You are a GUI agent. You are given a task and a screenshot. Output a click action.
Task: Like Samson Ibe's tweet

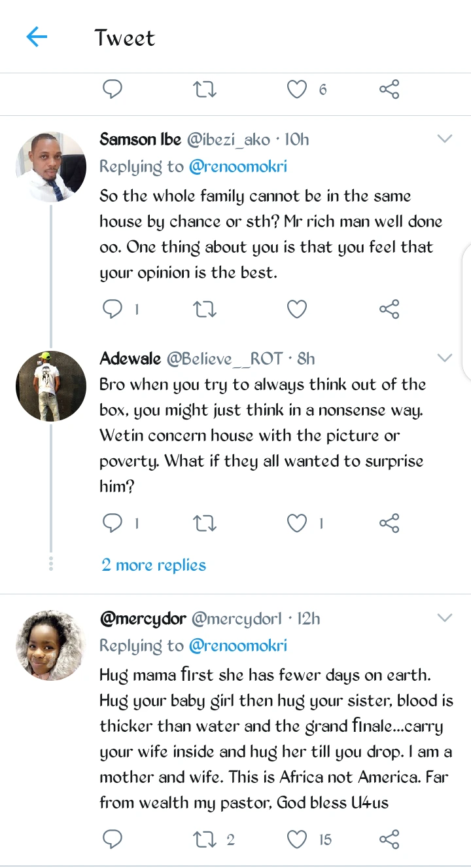click(297, 308)
